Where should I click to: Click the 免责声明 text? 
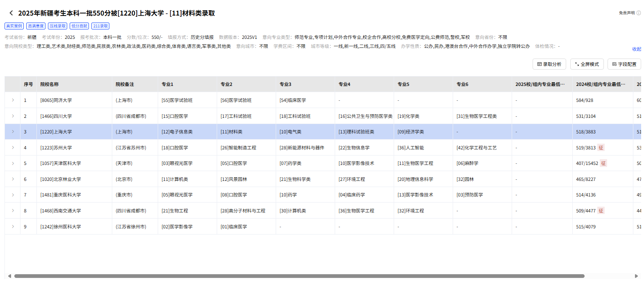(627, 13)
